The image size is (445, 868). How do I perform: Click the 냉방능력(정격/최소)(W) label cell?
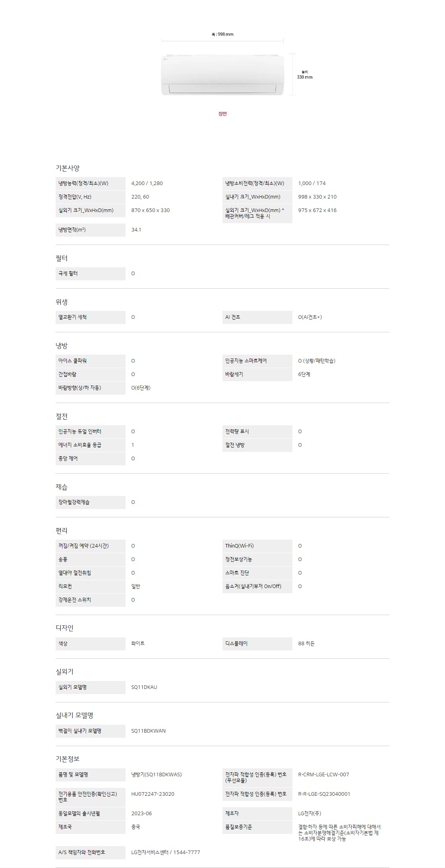(x=90, y=183)
